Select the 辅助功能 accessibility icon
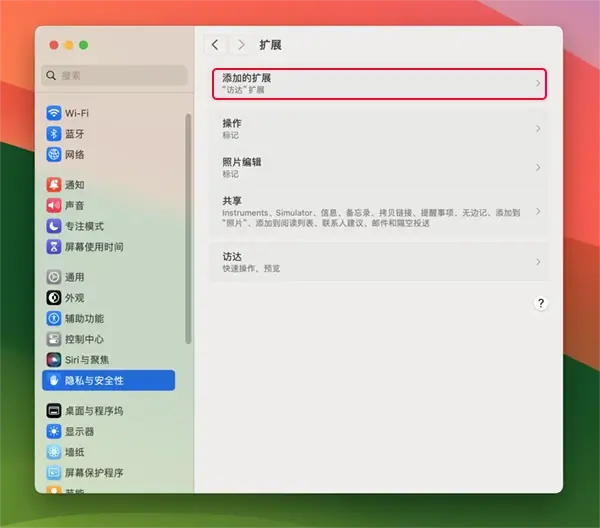Image resolution: width=600 pixels, height=528 pixels. click(x=54, y=318)
